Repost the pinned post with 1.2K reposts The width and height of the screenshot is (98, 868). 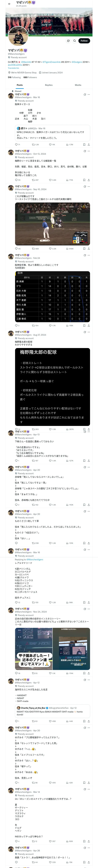click(35, 144)
